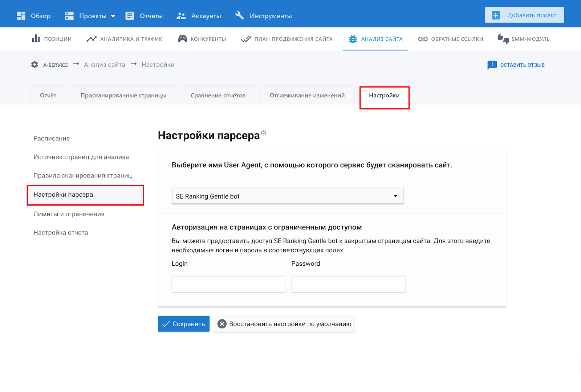Click A-SERVICE breadcrumb project name

(56, 65)
